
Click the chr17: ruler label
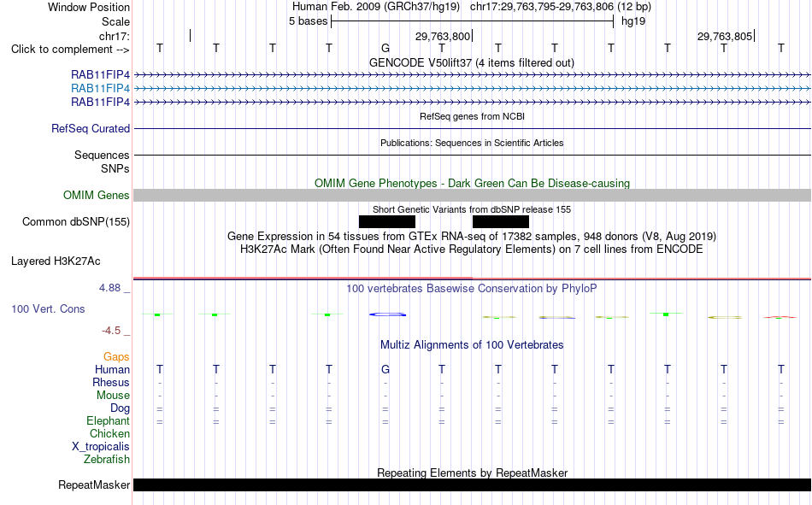[115, 36]
